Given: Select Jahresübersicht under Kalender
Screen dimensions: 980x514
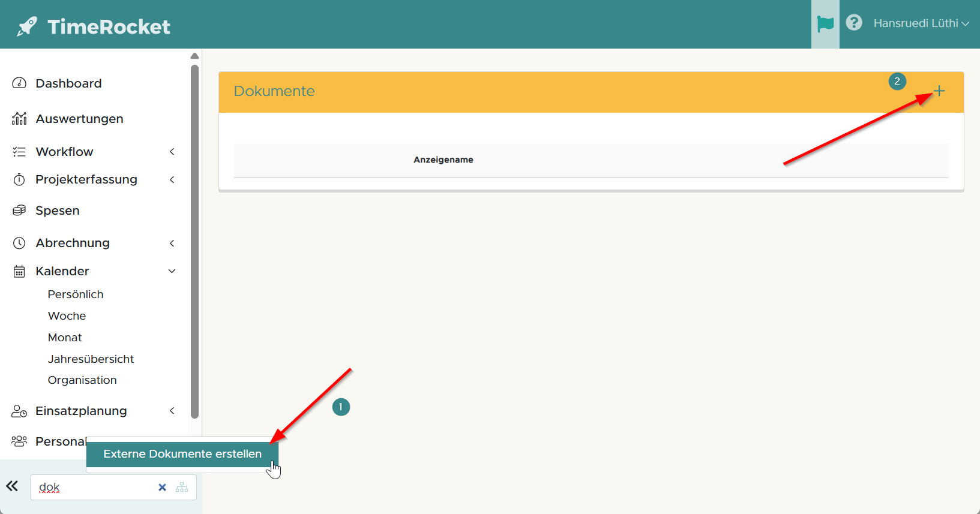Looking at the screenshot, I should [x=91, y=359].
